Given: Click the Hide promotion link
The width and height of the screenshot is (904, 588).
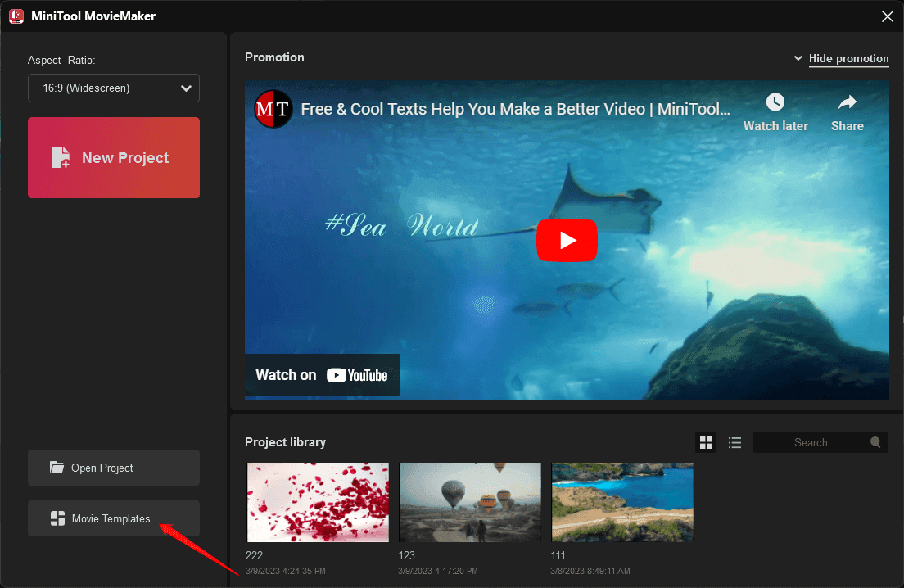Looking at the screenshot, I should point(848,58).
